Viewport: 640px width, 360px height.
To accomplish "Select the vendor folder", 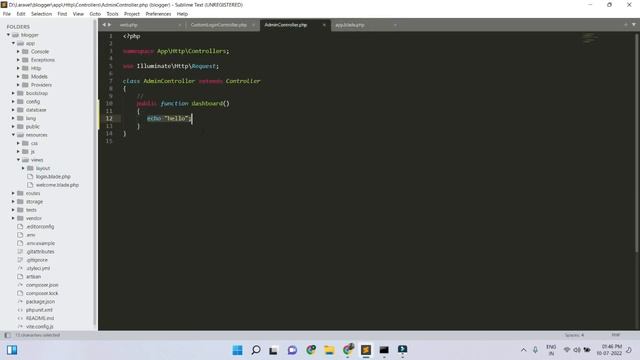I will click(34, 218).
